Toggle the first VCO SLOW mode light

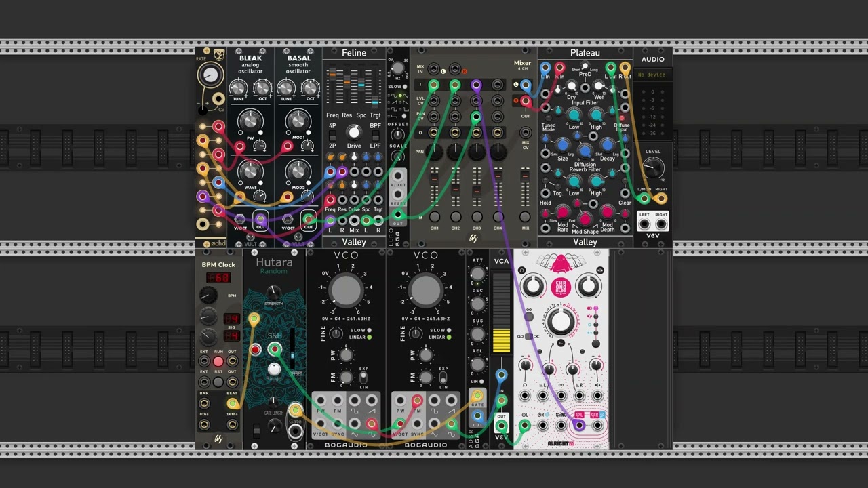(x=370, y=330)
